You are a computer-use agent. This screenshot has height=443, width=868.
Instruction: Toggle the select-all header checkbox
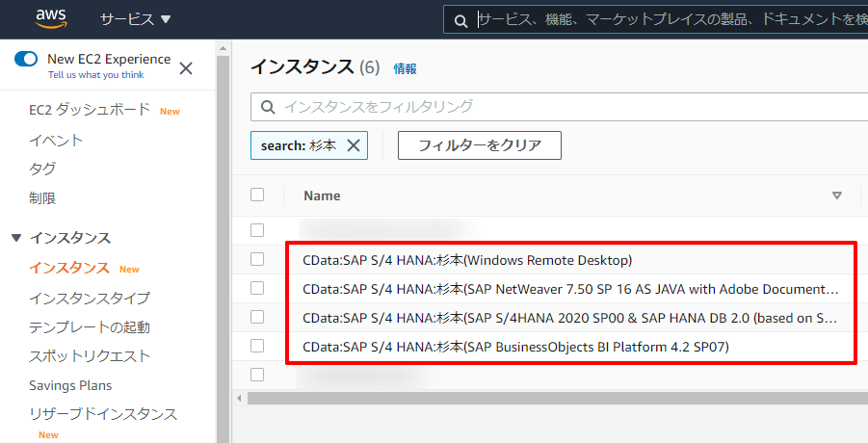[257, 195]
